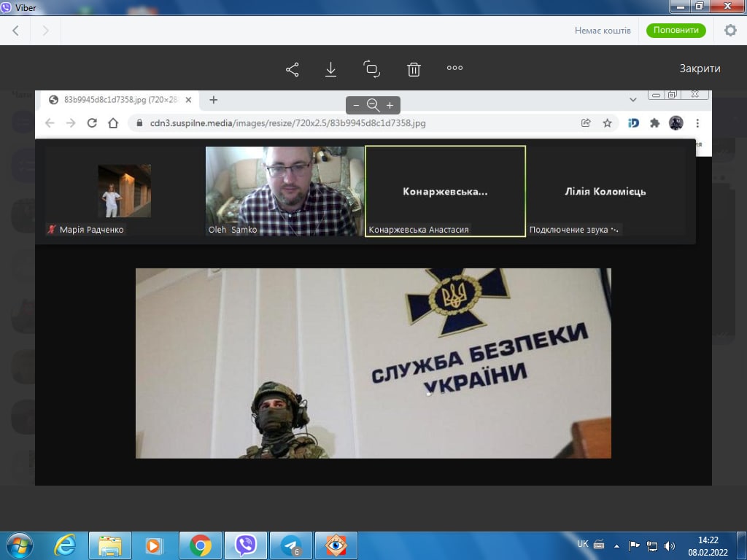
Task: Close the image viewer via Закрити
Action: pyautogui.click(x=700, y=68)
